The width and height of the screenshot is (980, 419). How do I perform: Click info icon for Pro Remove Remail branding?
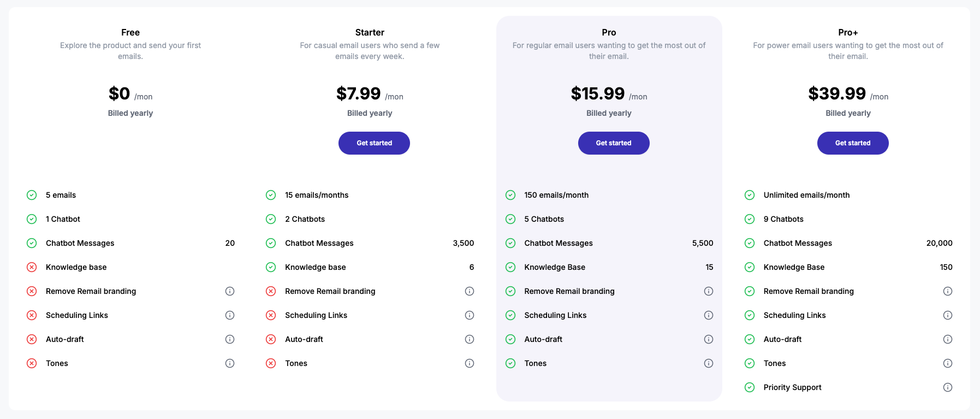pyautogui.click(x=709, y=291)
